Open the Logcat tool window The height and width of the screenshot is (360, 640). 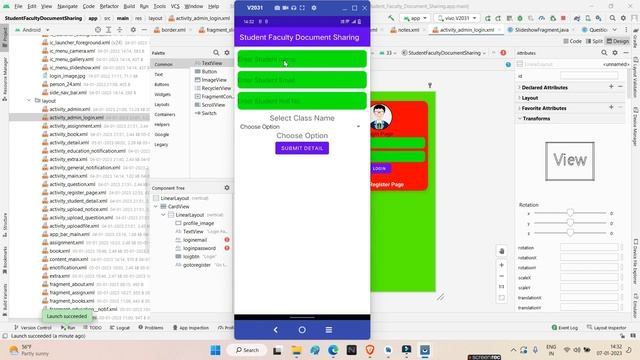(x=119, y=327)
